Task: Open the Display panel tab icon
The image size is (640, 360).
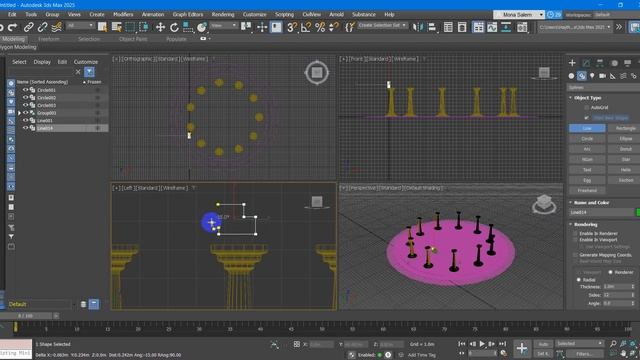Action: 628,63
